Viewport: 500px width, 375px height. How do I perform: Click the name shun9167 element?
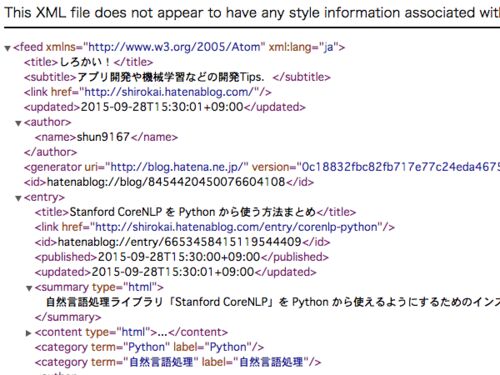point(106,137)
